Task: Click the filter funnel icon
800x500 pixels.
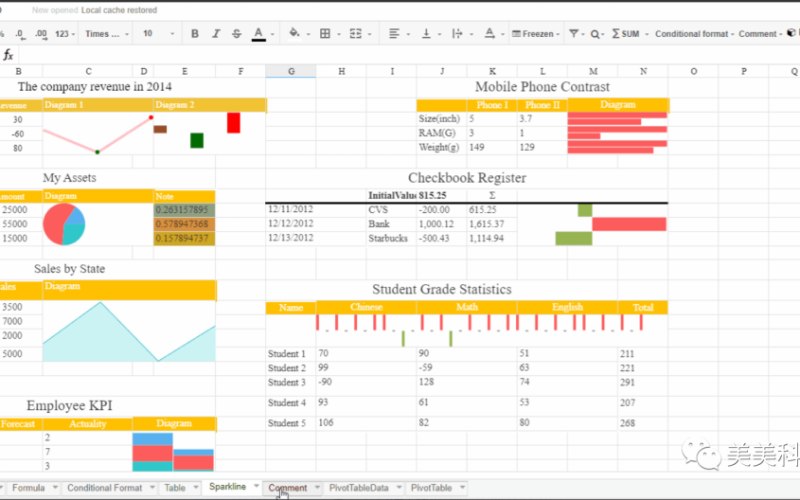Action: click(573, 34)
